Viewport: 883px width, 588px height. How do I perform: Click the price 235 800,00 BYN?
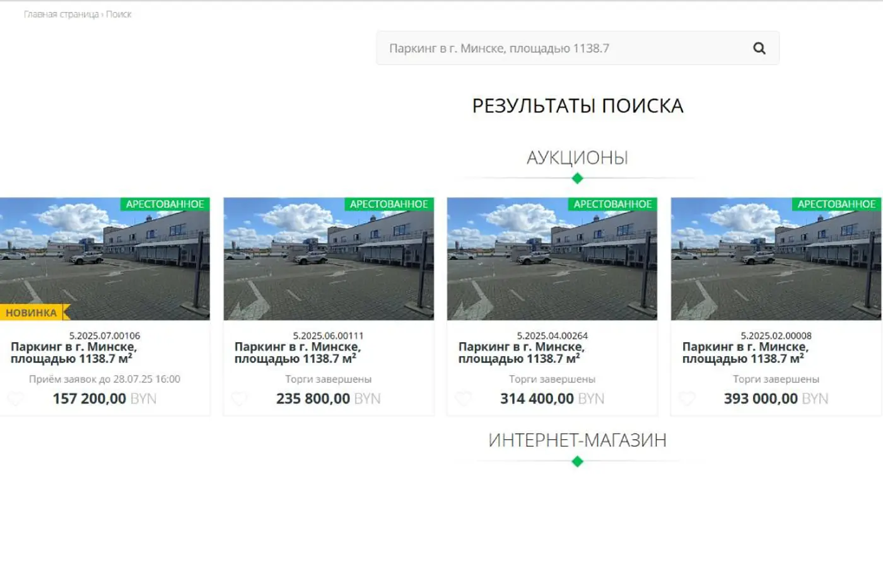coord(329,399)
